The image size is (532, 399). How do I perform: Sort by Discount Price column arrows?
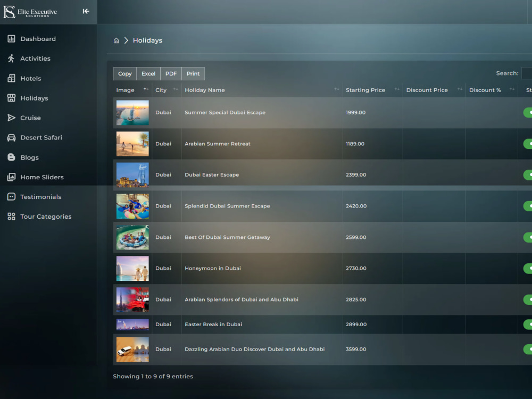pos(460,89)
